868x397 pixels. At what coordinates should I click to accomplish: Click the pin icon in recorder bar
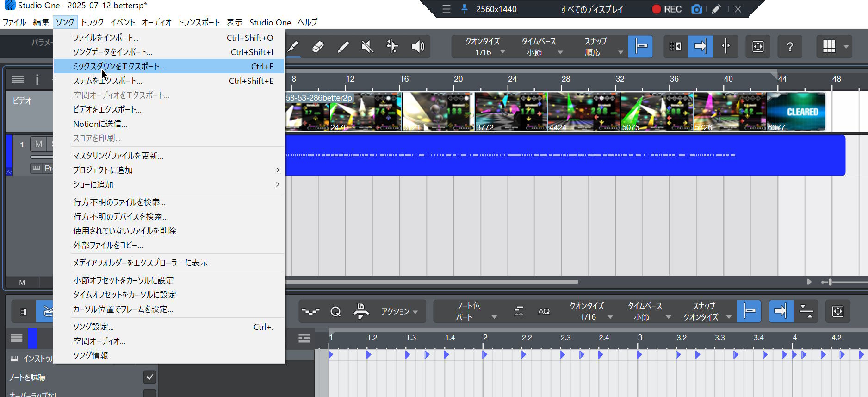click(464, 9)
